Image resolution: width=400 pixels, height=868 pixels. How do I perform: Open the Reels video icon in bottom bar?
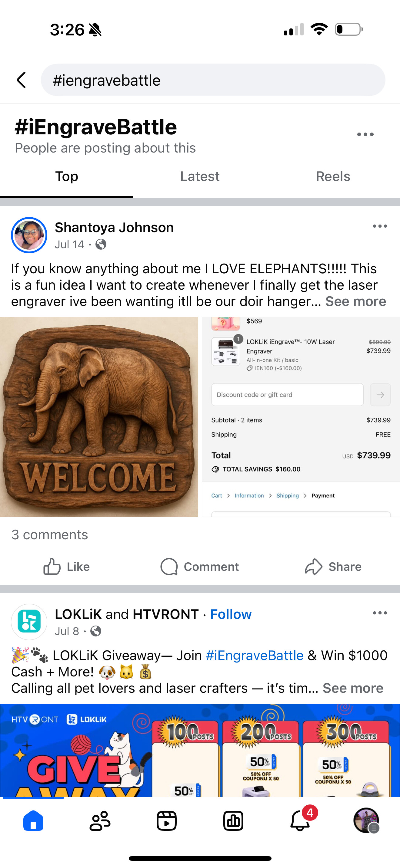167,821
